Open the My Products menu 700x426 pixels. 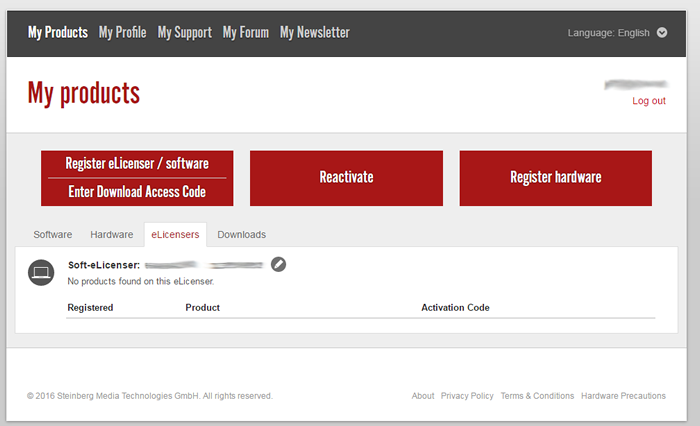(x=58, y=32)
